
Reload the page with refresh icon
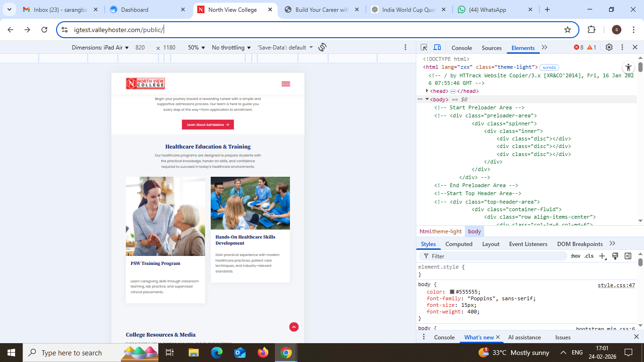click(44, 30)
